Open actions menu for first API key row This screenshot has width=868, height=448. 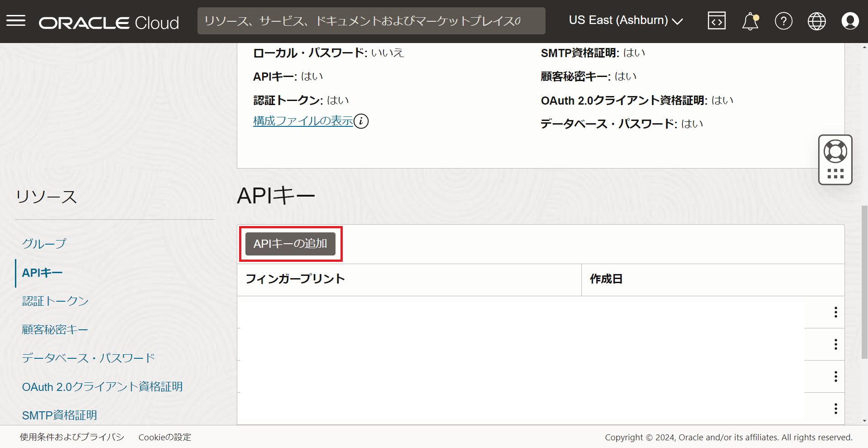tap(835, 312)
